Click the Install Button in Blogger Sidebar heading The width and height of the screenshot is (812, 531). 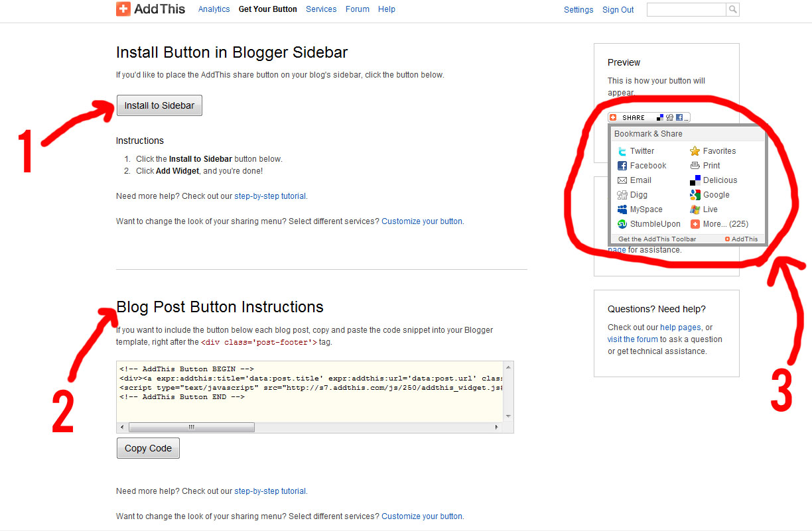pos(232,53)
